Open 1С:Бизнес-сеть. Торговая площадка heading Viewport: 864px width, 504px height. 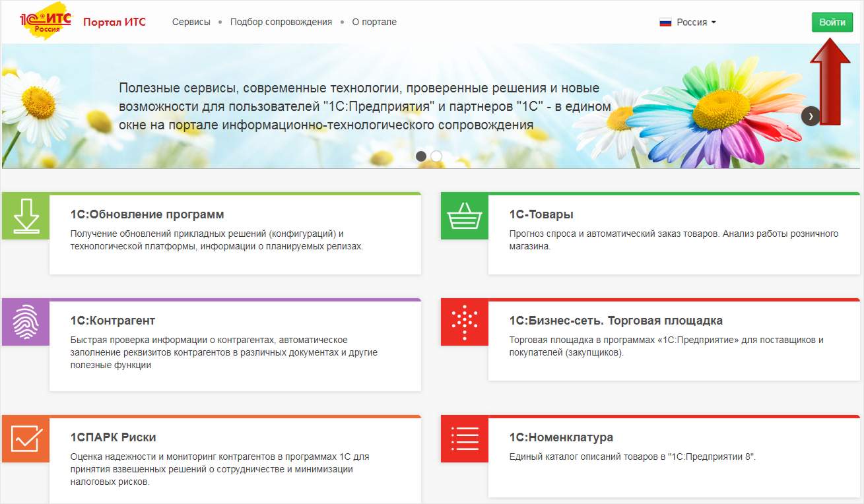(x=616, y=321)
